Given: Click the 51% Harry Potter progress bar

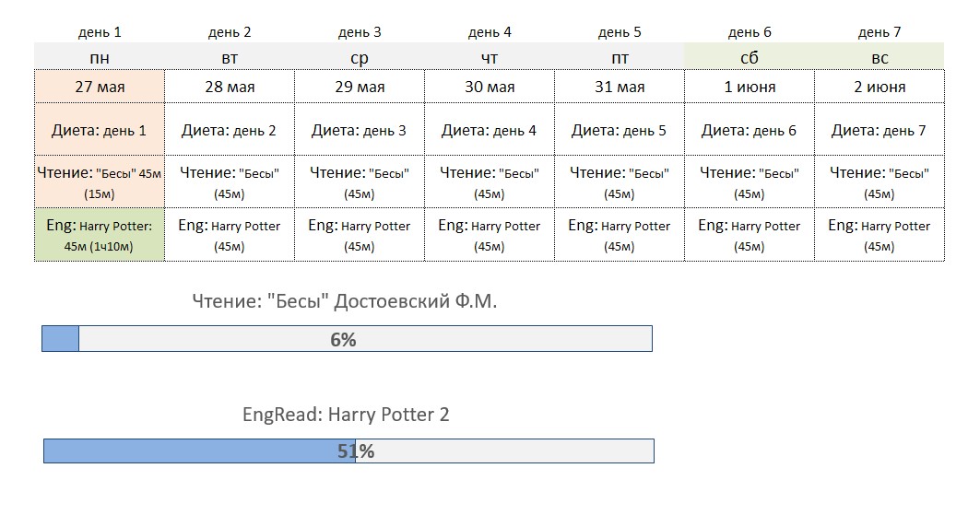Looking at the screenshot, I should point(348,451).
